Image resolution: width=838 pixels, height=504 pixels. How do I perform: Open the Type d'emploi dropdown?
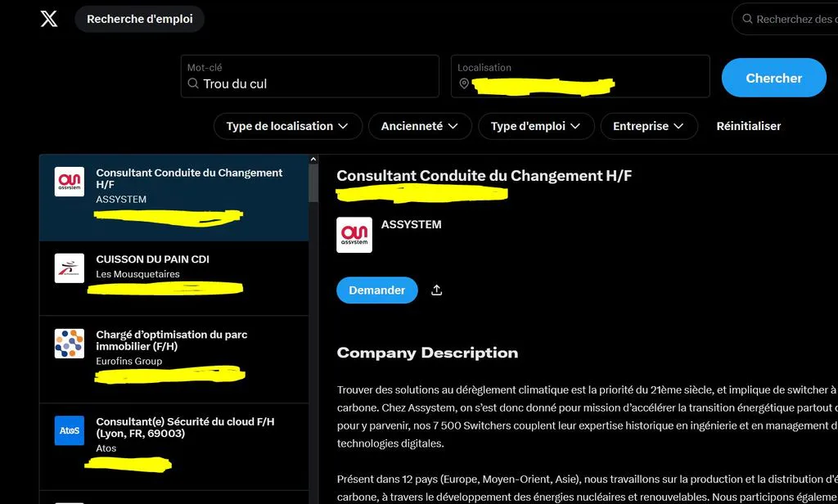(535, 126)
